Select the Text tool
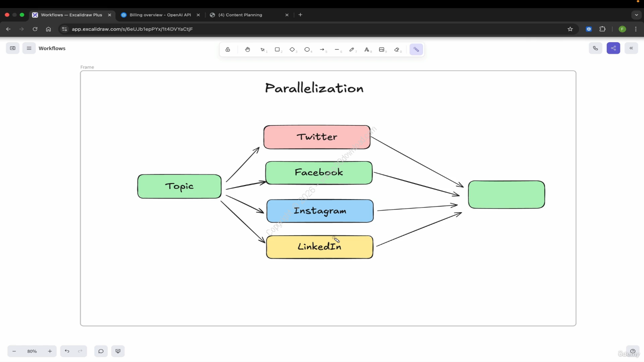644x362 pixels. (x=367, y=49)
